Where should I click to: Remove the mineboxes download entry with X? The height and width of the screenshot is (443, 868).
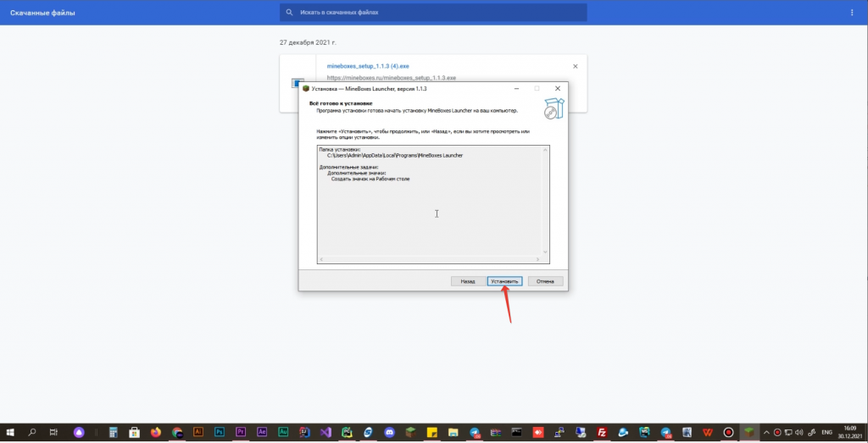[576, 66]
